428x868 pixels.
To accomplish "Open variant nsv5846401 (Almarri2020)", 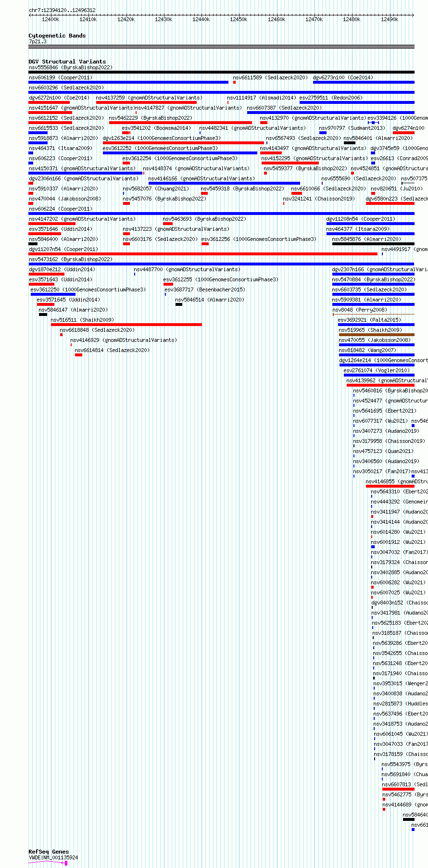I will coord(378,138).
